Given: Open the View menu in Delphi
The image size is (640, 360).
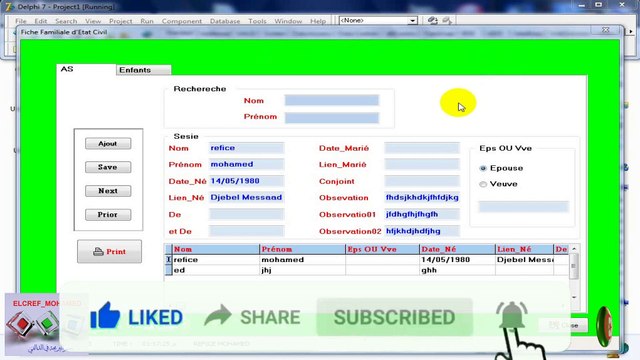Looking at the screenshot, I should (93, 21).
